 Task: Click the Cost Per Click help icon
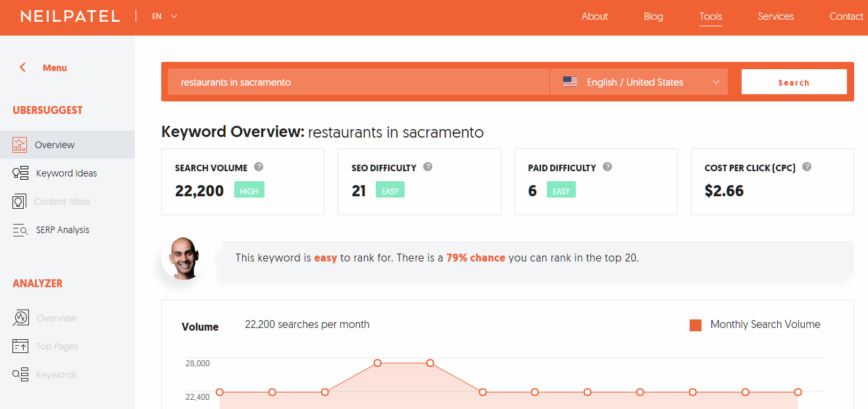(x=807, y=167)
